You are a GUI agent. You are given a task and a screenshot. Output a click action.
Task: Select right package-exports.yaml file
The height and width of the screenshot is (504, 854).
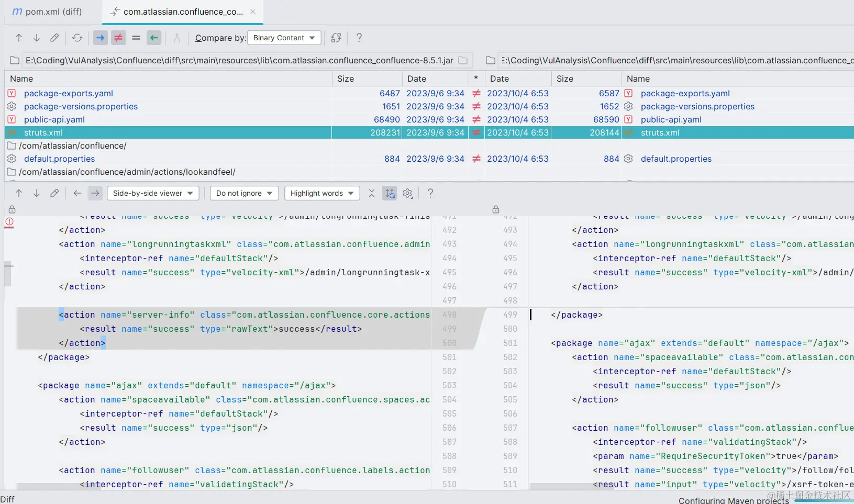tap(685, 93)
